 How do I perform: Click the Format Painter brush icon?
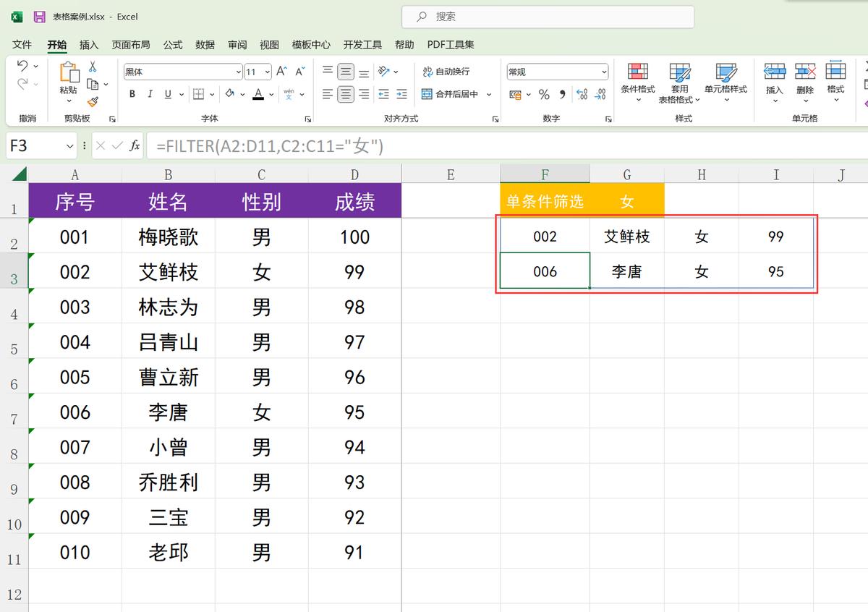(x=92, y=102)
